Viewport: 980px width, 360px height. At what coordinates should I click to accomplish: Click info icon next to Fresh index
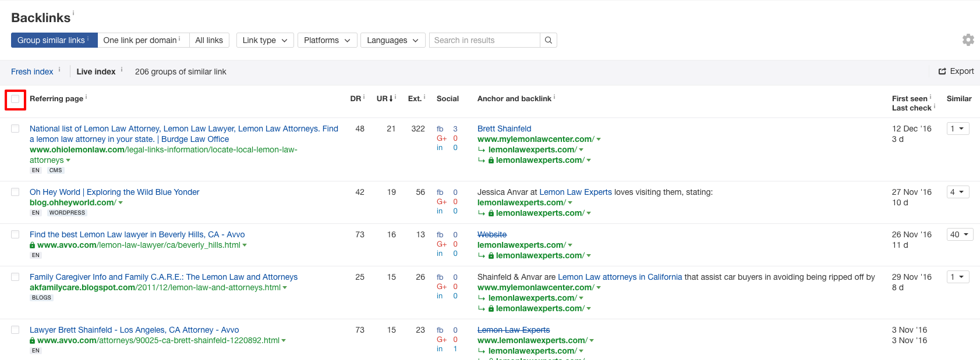pyautogui.click(x=59, y=69)
